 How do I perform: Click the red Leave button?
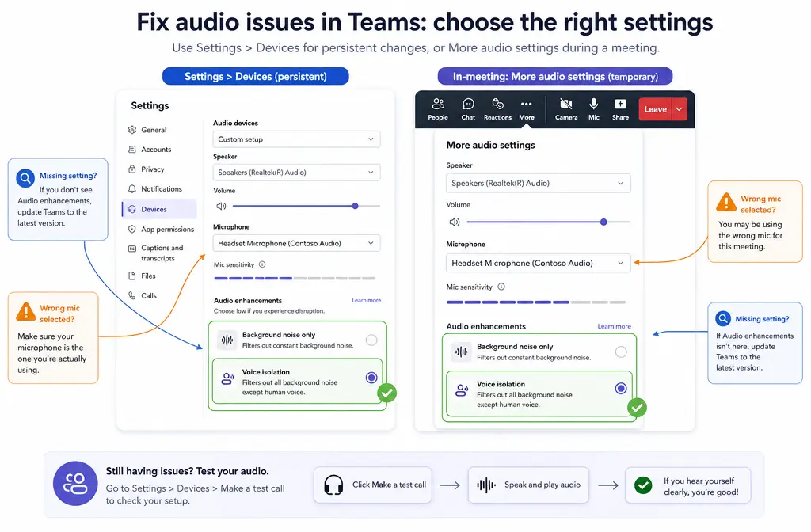[655, 109]
